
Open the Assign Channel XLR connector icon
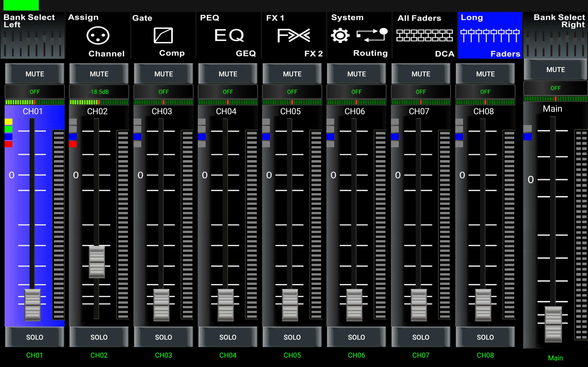pyautogui.click(x=98, y=35)
